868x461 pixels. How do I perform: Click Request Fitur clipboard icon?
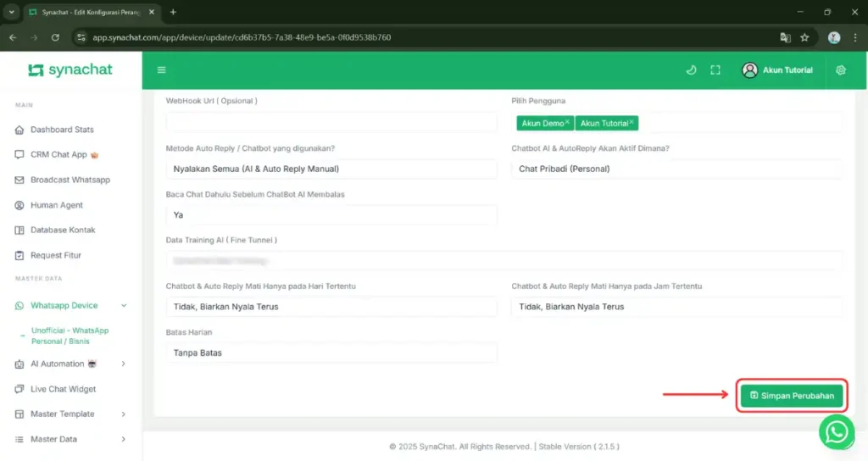pyautogui.click(x=19, y=255)
